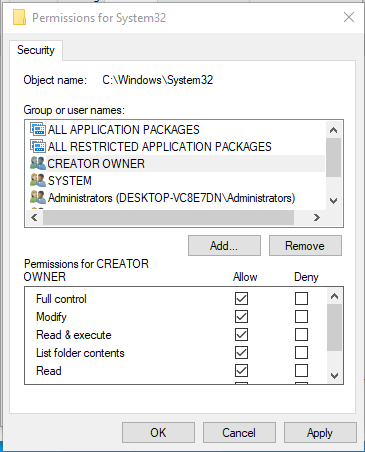The image size is (365, 452).
Task: Click up arrow of user names list scrollbar
Action: click(x=333, y=130)
